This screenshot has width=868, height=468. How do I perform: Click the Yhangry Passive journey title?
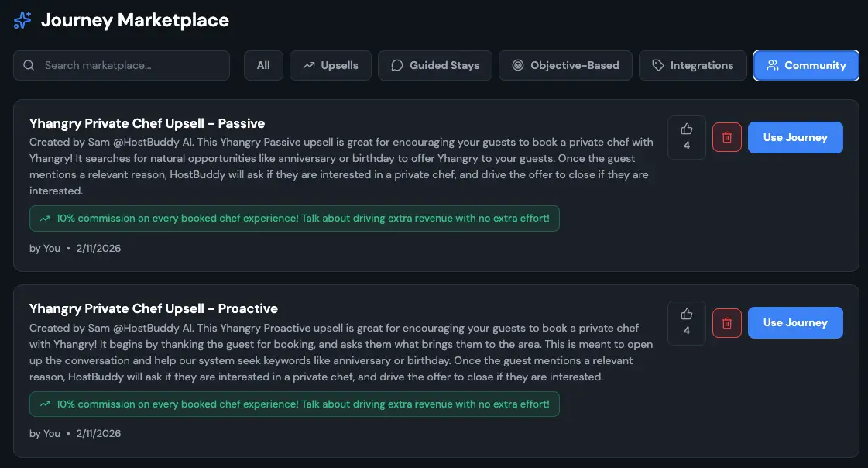coord(146,123)
